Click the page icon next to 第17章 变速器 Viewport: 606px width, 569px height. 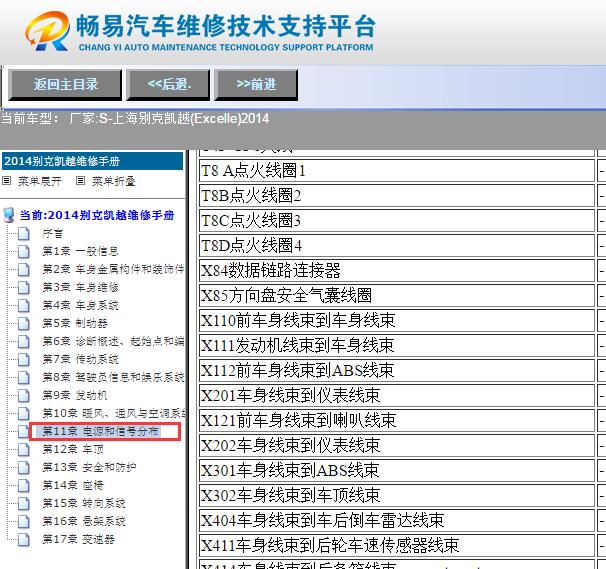pos(24,539)
